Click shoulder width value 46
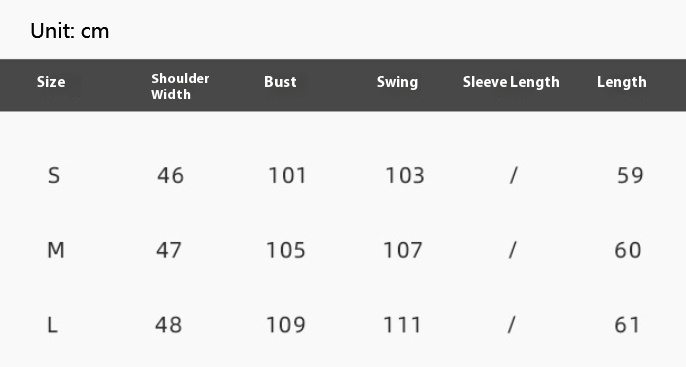Viewport: 686px width, 367px height. pos(171,175)
